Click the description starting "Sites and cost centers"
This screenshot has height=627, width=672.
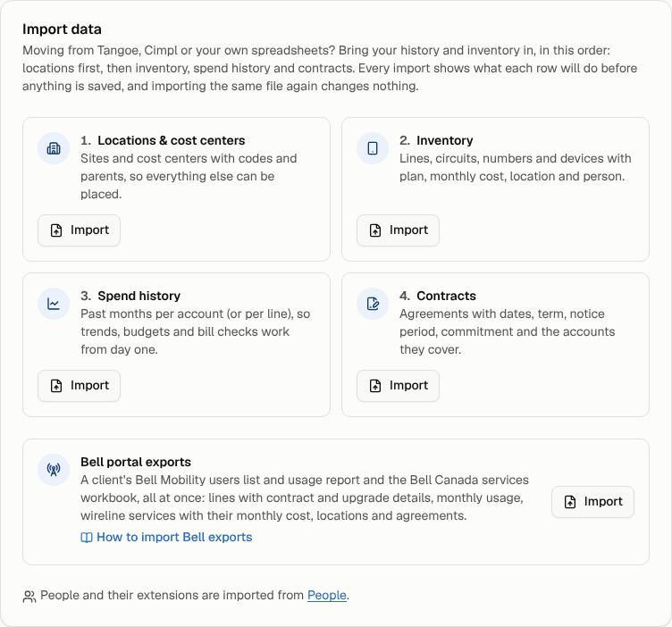[189, 177]
